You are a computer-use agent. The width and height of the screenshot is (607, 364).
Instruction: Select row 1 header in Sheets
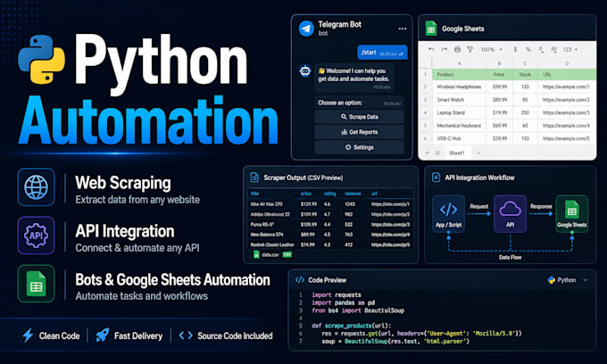[x=425, y=74]
